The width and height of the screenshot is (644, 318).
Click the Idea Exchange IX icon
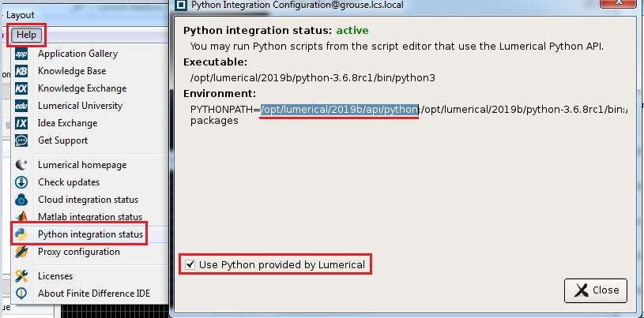click(x=22, y=123)
